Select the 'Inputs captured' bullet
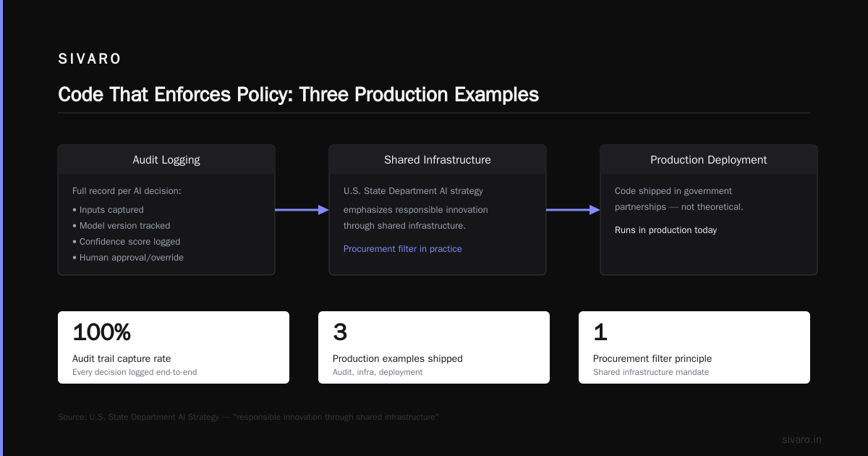The image size is (868, 456). 108,210
